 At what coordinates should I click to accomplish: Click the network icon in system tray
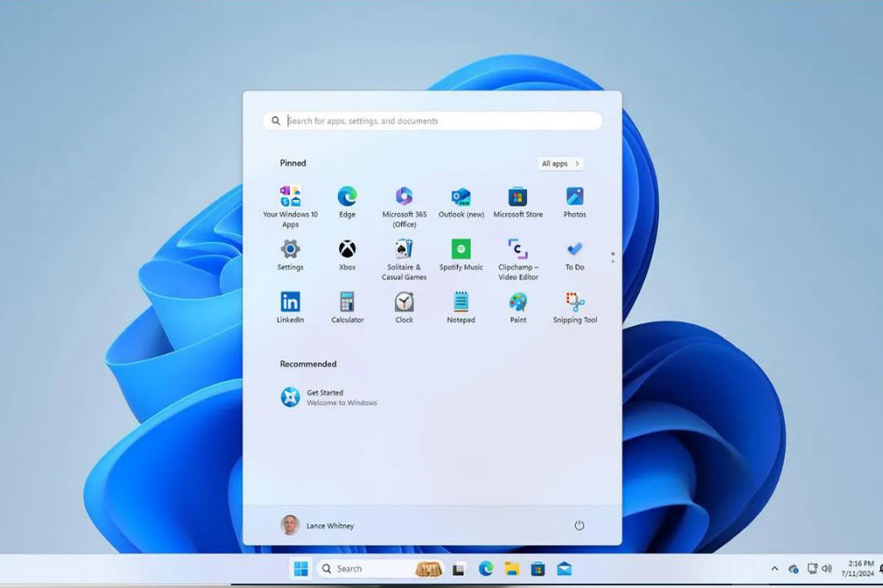pos(812,568)
